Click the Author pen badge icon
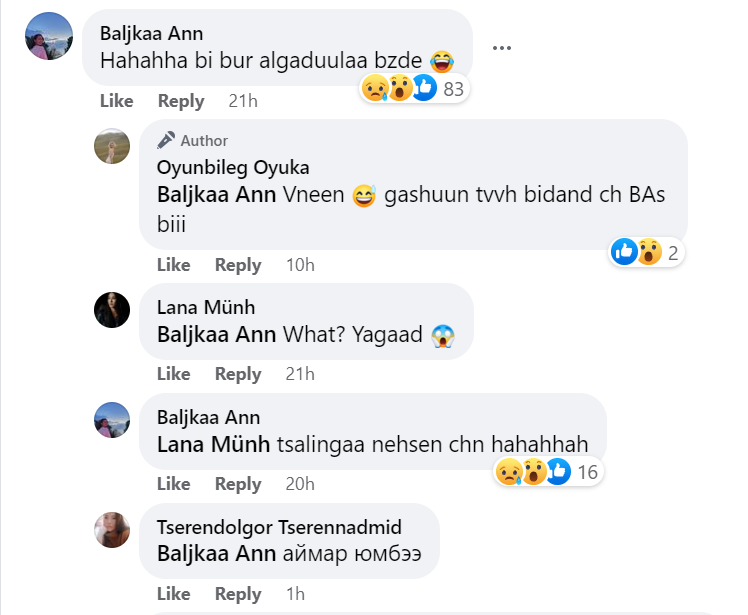This screenshot has height=615, width=748. [166, 140]
